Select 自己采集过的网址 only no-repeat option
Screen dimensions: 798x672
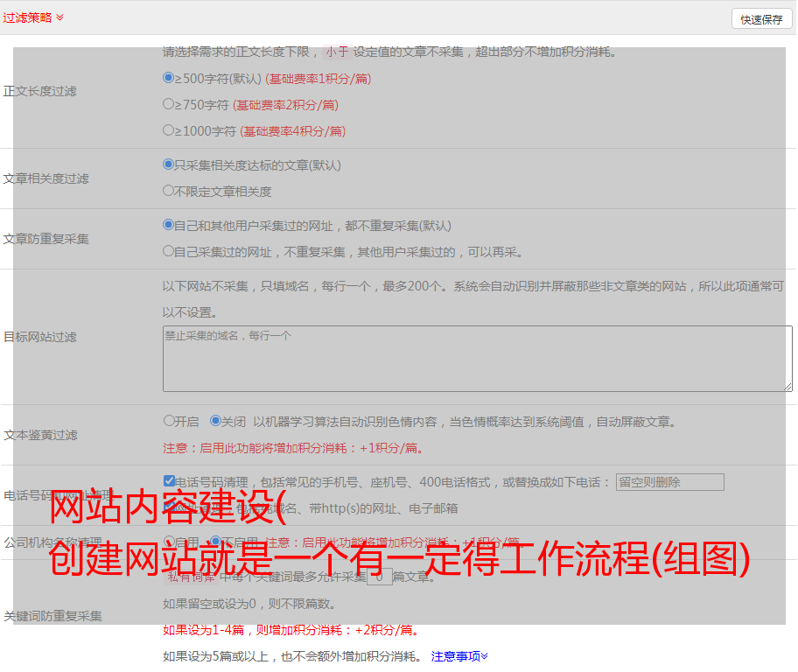coord(169,251)
